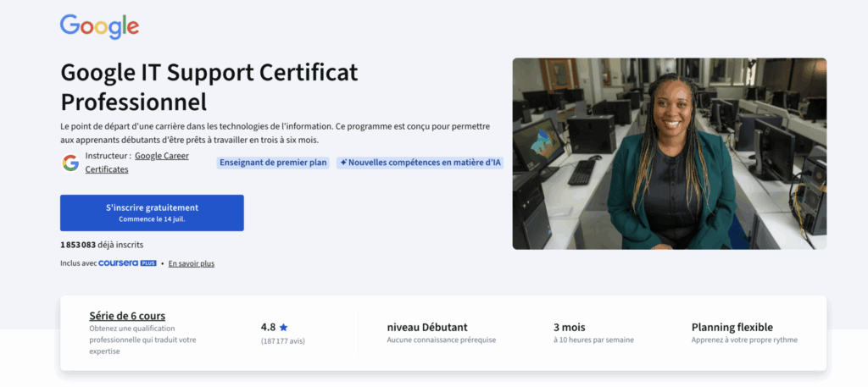Click the Coursera Plus logo

127,263
